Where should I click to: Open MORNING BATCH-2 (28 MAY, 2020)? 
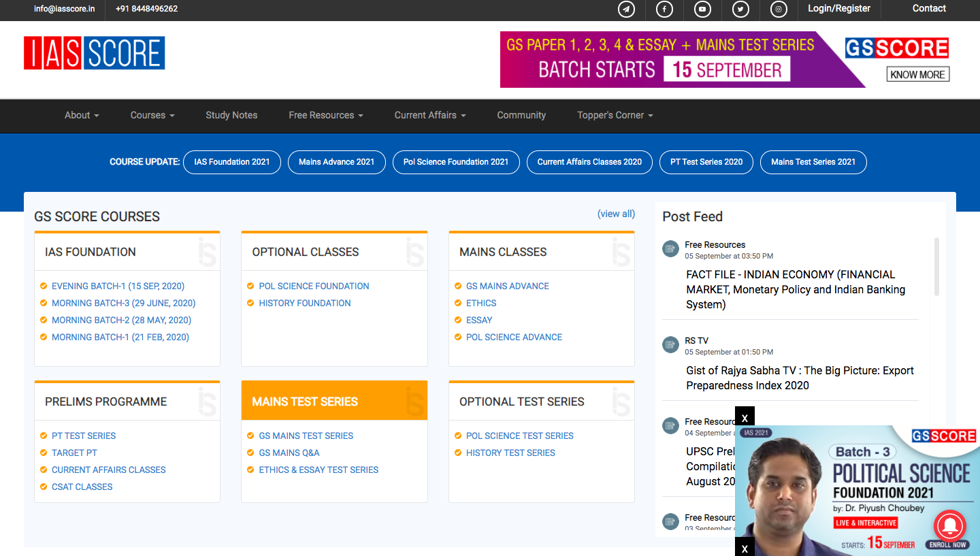(x=121, y=320)
